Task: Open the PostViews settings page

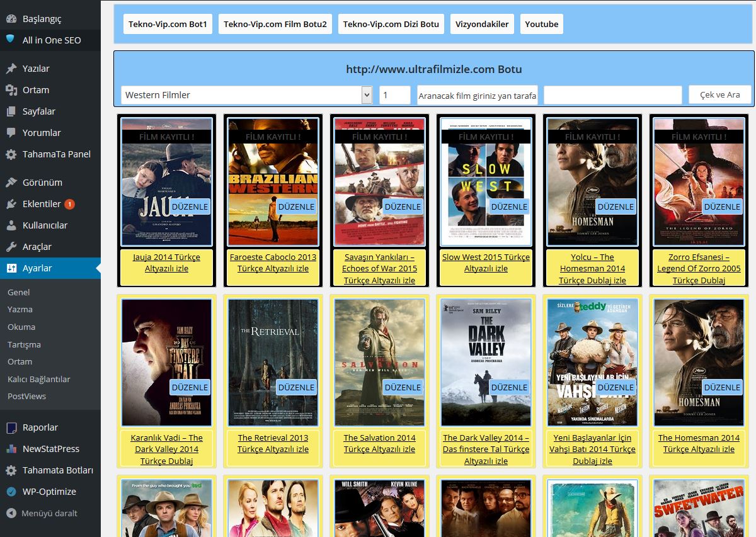Action: (x=28, y=396)
